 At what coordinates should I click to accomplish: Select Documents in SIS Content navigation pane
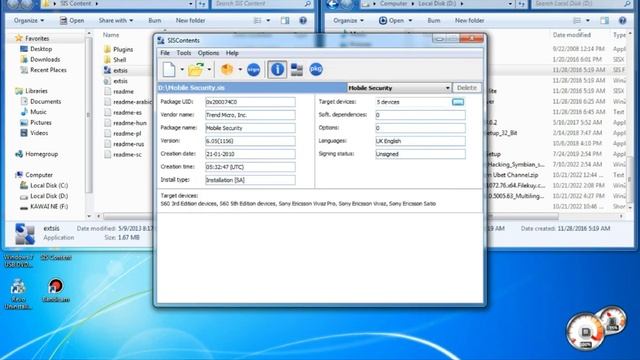(45, 102)
